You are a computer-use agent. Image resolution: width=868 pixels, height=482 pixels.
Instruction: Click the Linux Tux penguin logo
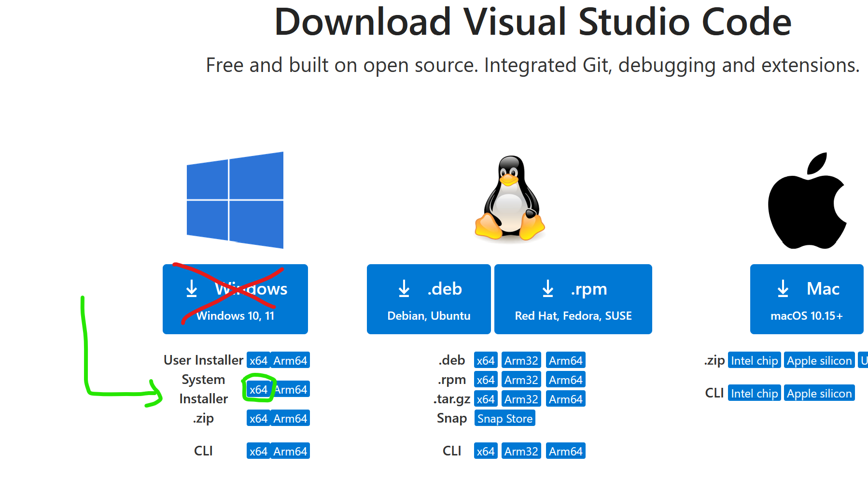click(510, 198)
